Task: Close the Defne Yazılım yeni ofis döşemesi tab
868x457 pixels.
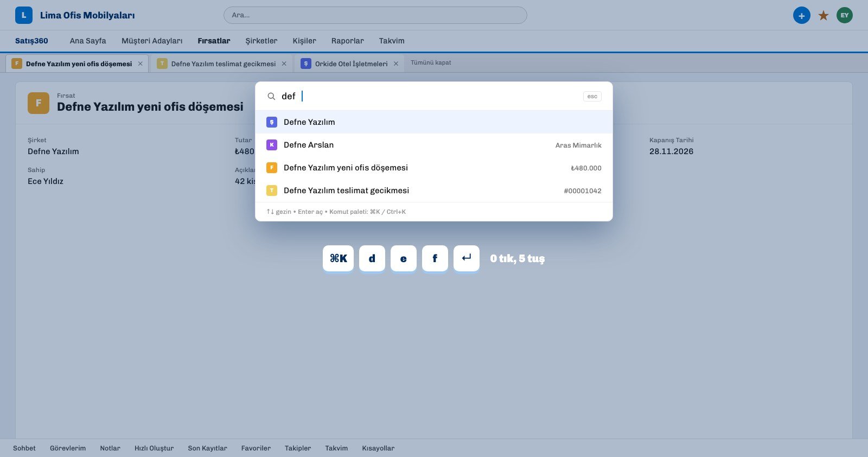Action: (140, 64)
